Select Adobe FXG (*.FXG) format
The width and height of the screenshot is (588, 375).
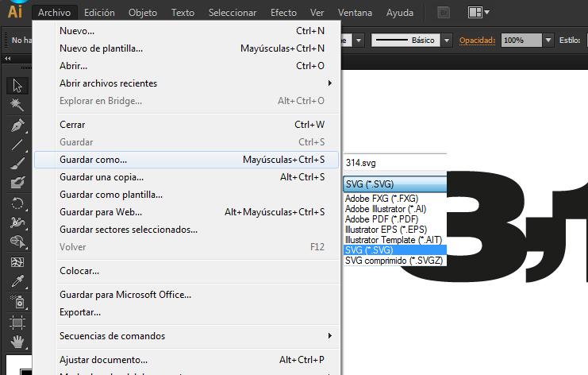pyautogui.click(x=395, y=199)
